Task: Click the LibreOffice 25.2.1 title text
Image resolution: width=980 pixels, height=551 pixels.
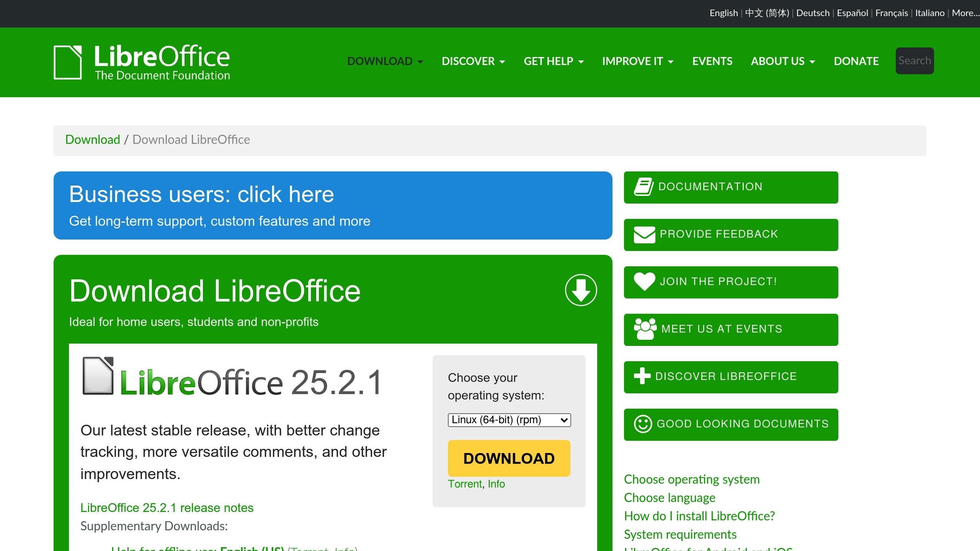Action: tap(251, 382)
